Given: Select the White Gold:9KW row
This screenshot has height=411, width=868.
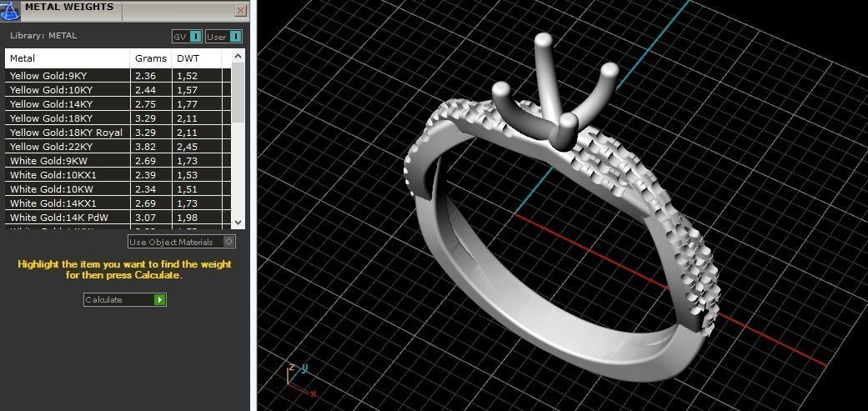Looking at the screenshot, I should click(x=118, y=161).
